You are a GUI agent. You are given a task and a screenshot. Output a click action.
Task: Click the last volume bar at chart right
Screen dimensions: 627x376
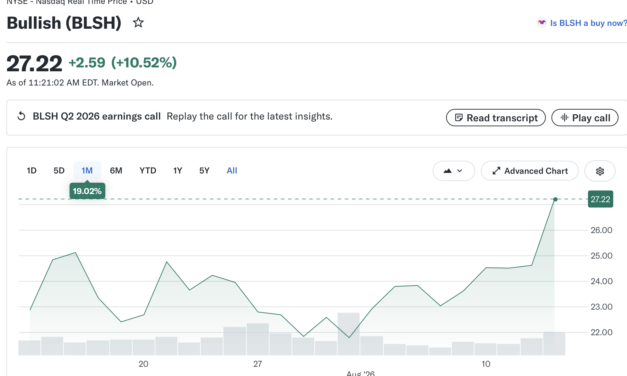coord(554,344)
